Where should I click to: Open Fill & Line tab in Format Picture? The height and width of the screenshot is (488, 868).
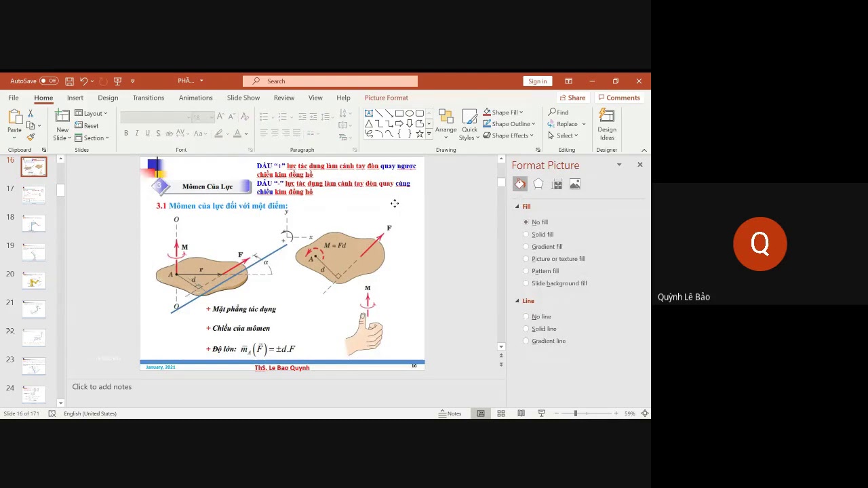click(520, 184)
